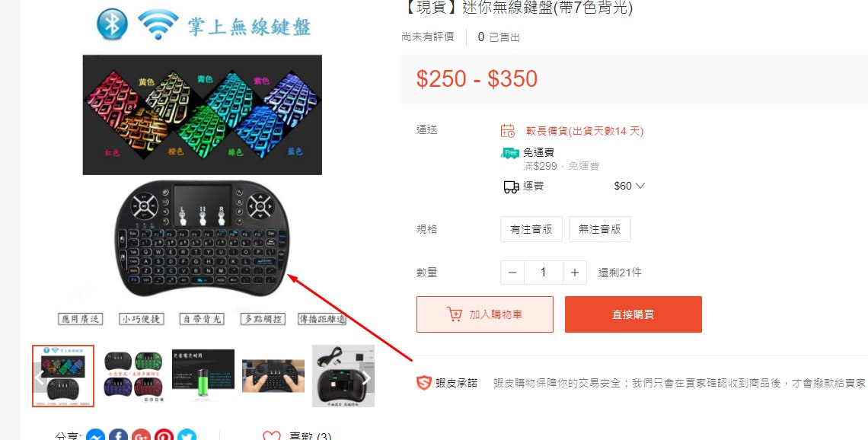Select four-color keyboards thumbnail

click(132, 376)
